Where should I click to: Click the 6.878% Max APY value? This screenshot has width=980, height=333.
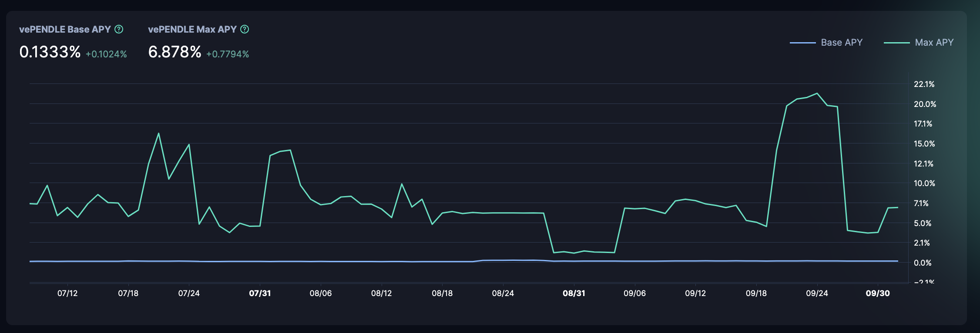[x=175, y=52]
